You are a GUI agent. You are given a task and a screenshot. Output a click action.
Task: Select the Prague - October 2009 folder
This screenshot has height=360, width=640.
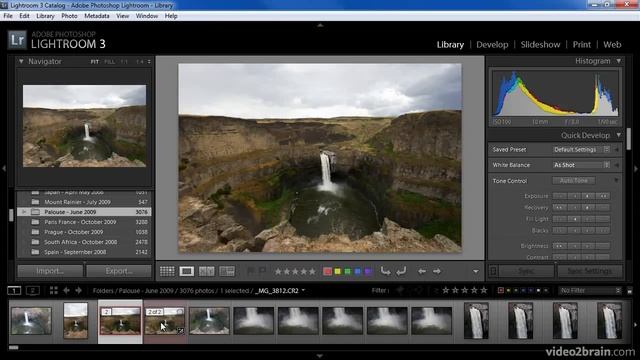click(x=84, y=232)
